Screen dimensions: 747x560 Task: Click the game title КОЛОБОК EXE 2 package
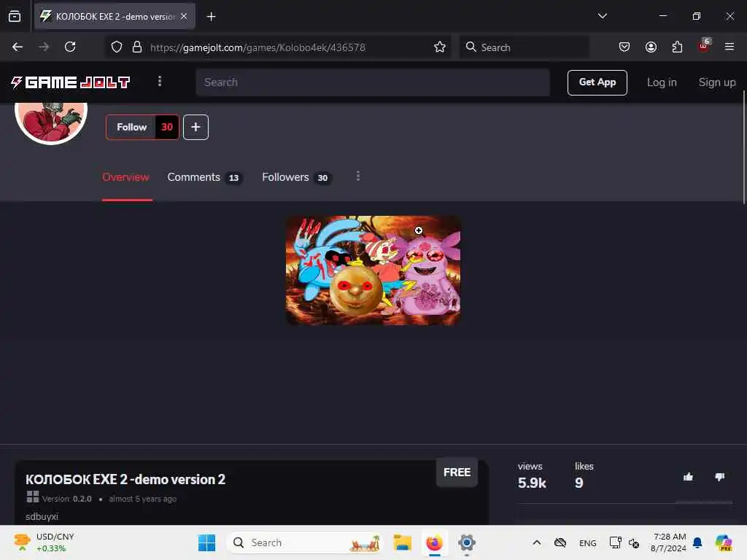125,480
